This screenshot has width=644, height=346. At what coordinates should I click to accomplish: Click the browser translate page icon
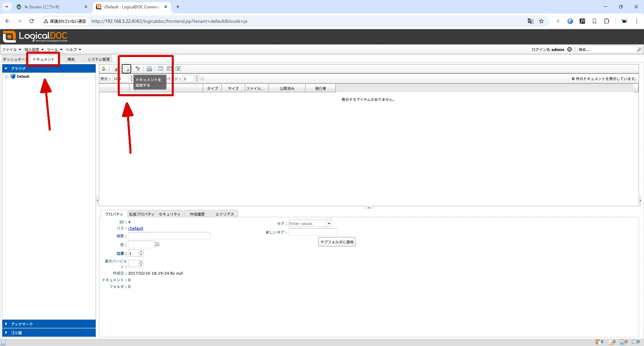pos(531,21)
